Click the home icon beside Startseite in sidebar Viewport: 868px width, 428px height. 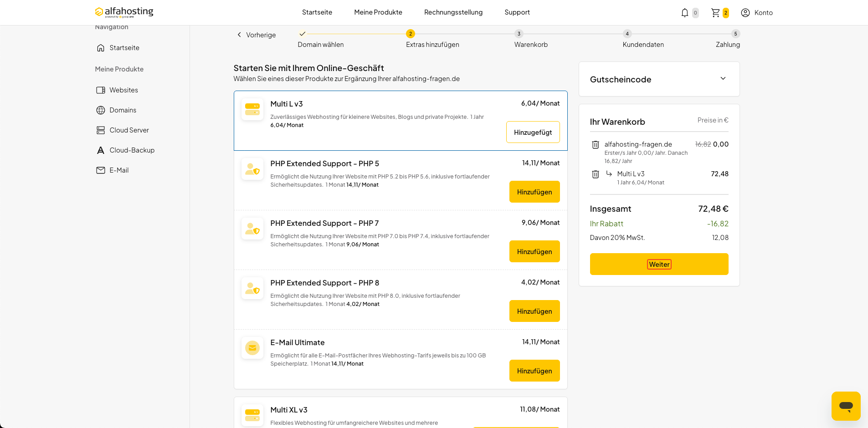click(x=101, y=48)
